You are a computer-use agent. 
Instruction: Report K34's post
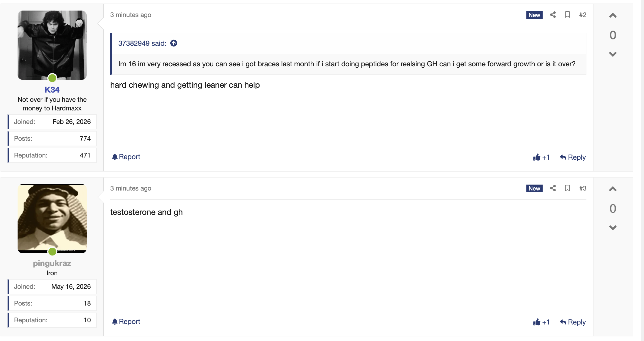pos(126,157)
